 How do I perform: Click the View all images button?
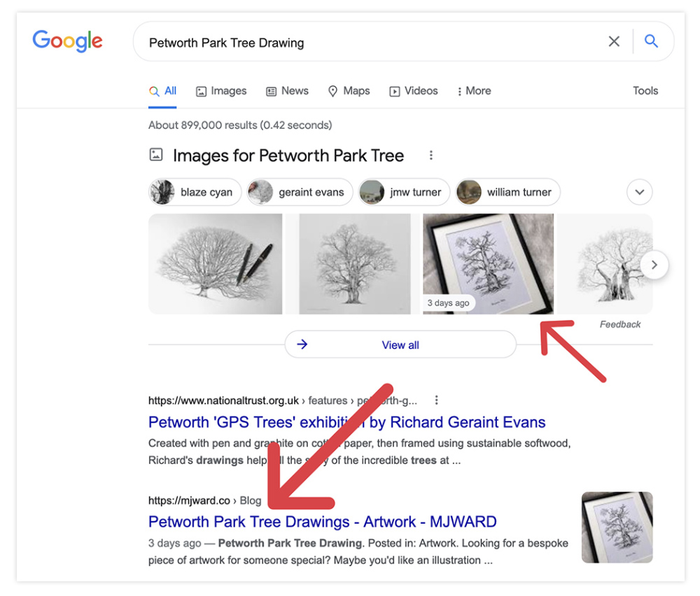pyautogui.click(x=400, y=345)
